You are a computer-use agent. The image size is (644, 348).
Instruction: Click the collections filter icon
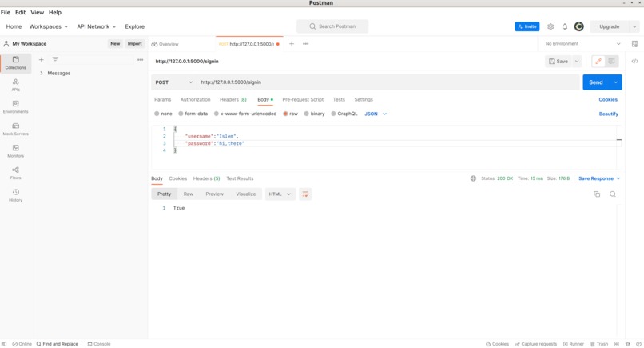click(55, 60)
